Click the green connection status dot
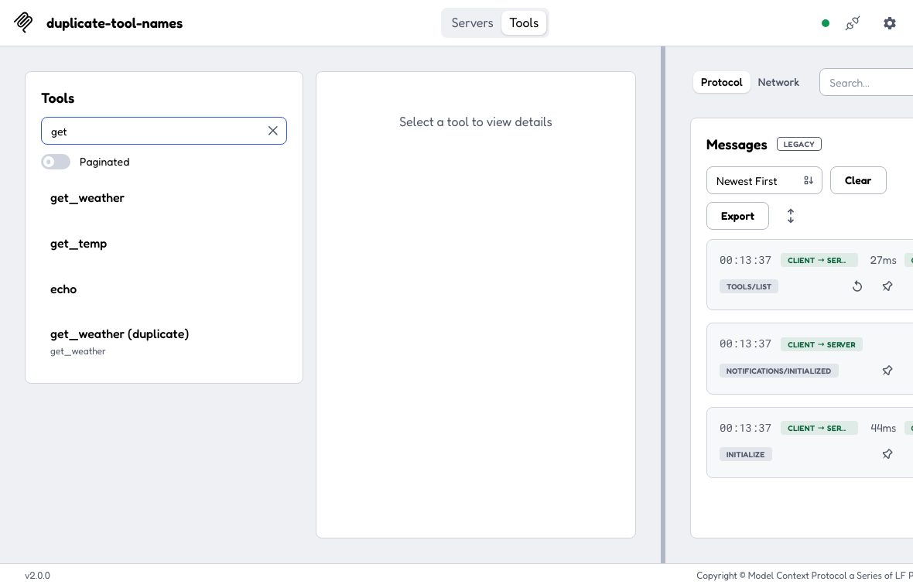 tap(825, 23)
